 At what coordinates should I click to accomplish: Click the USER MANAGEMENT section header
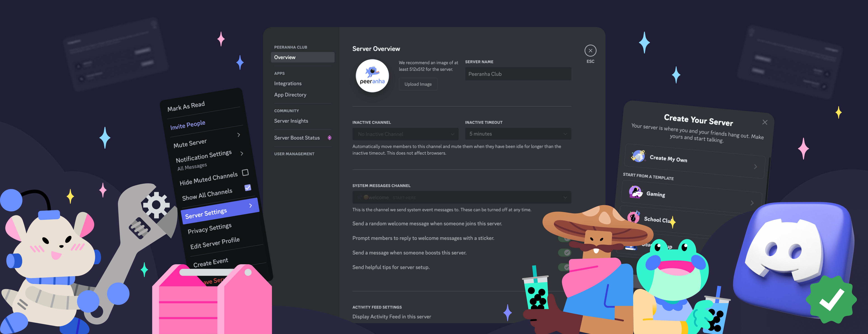coord(294,154)
